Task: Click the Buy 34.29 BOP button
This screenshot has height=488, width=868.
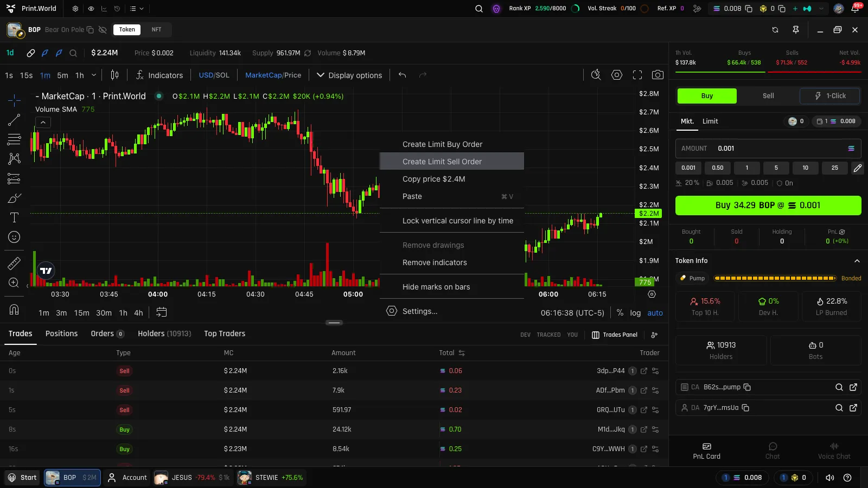Action: [x=768, y=206]
